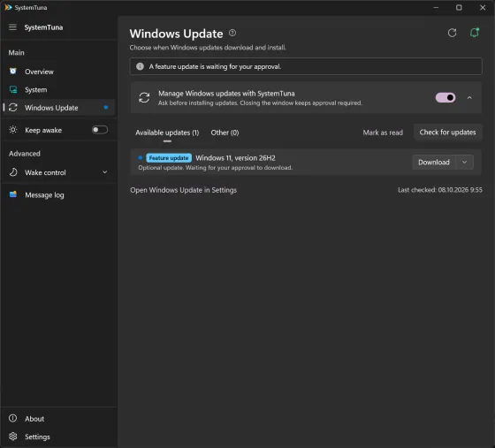The width and height of the screenshot is (495, 448).
Task: Click the Keep awake sun icon
Action: pyautogui.click(x=13, y=130)
